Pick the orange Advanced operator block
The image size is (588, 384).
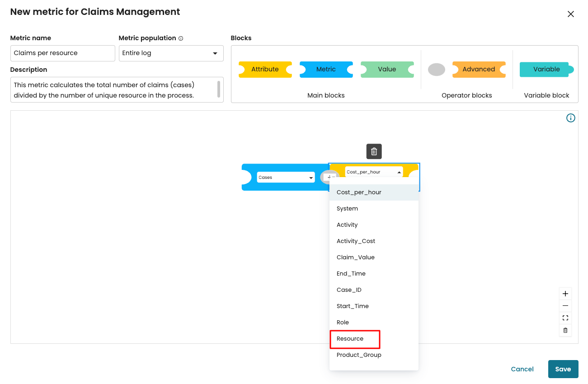pyautogui.click(x=479, y=69)
